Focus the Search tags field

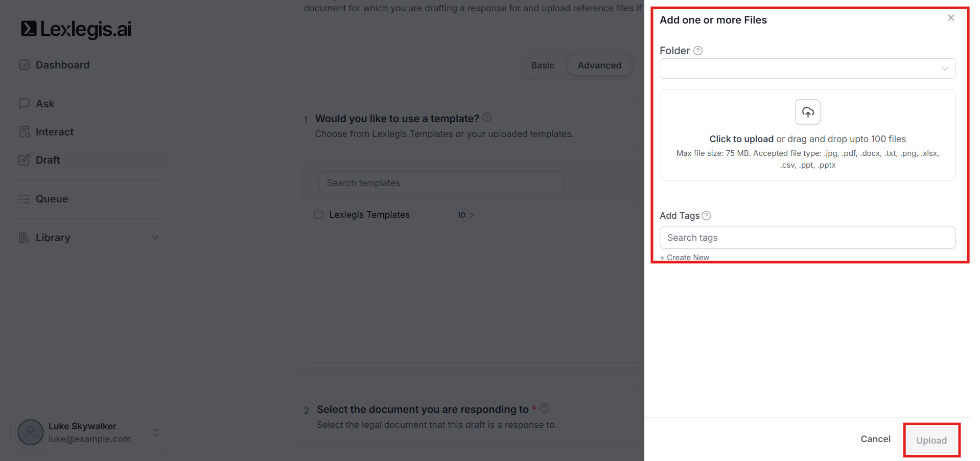tap(807, 238)
